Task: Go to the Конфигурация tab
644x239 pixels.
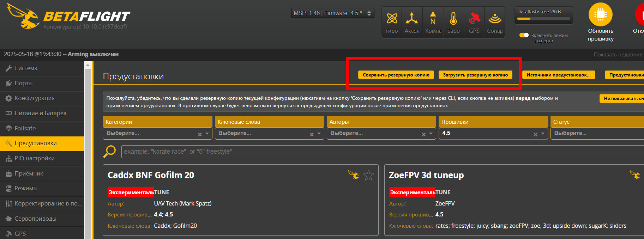Action: [42, 98]
